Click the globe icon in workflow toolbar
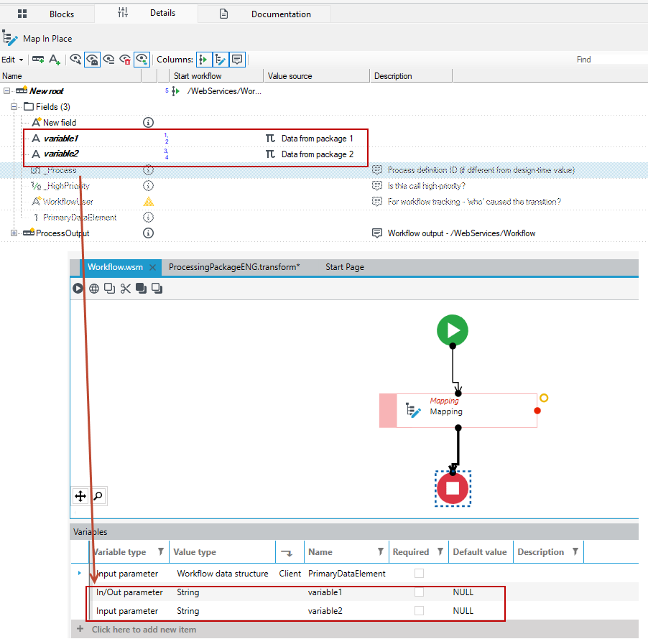The width and height of the screenshot is (648, 644). (x=94, y=289)
